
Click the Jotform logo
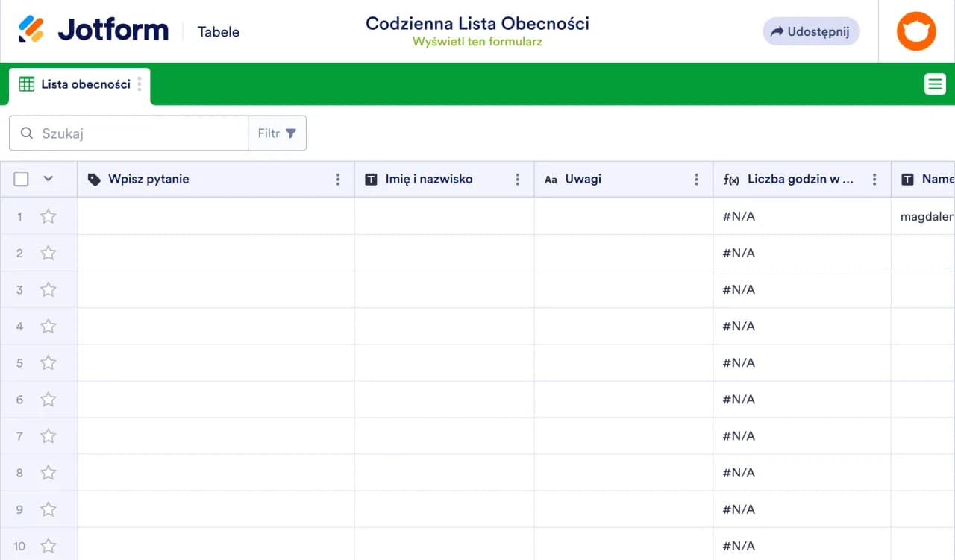[93, 31]
